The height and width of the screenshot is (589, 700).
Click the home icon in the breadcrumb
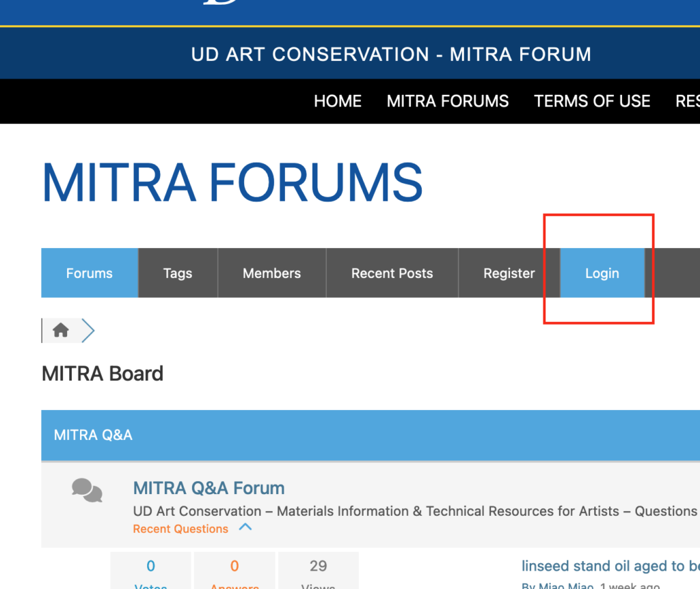click(x=61, y=331)
